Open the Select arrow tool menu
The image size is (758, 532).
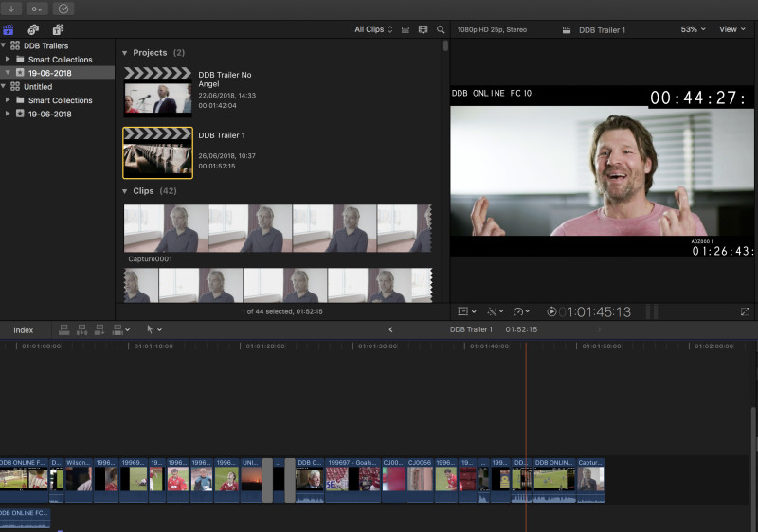pyautogui.click(x=153, y=329)
